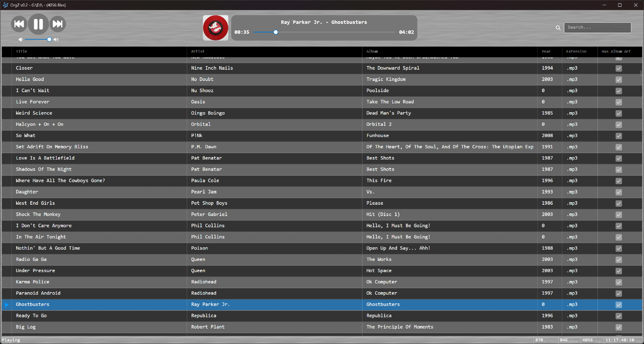
Task: Select the Radio Ga Ga row
Action: click(31, 259)
